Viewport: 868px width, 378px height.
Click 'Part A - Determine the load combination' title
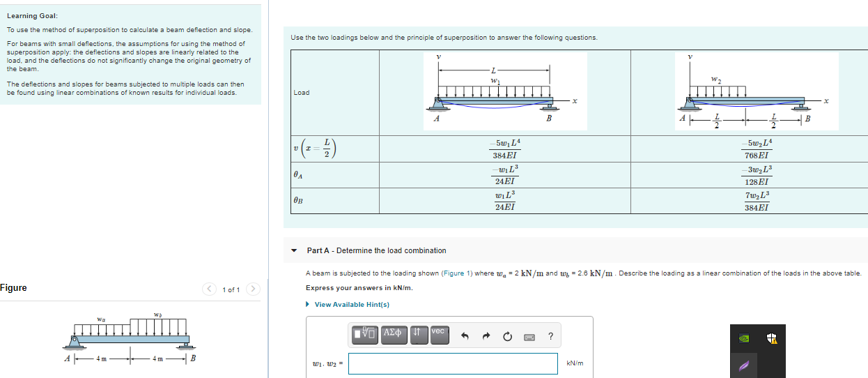(x=376, y=250)
